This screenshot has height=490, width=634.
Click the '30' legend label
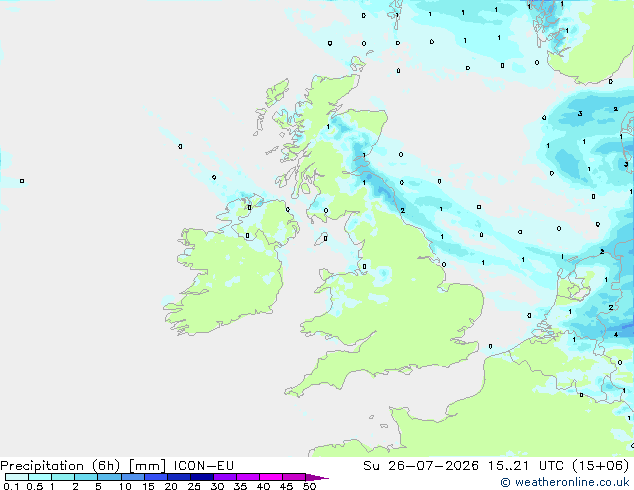coord(218,486)
